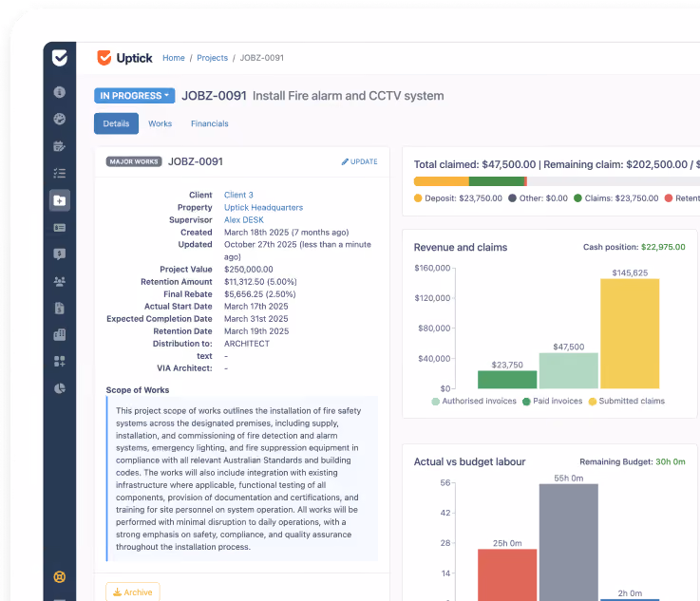Image resolution: width=700 pixels, height=601 pixels.
Task: Click the Actual Start Date March 17th 2025
Action: point(255,307)
